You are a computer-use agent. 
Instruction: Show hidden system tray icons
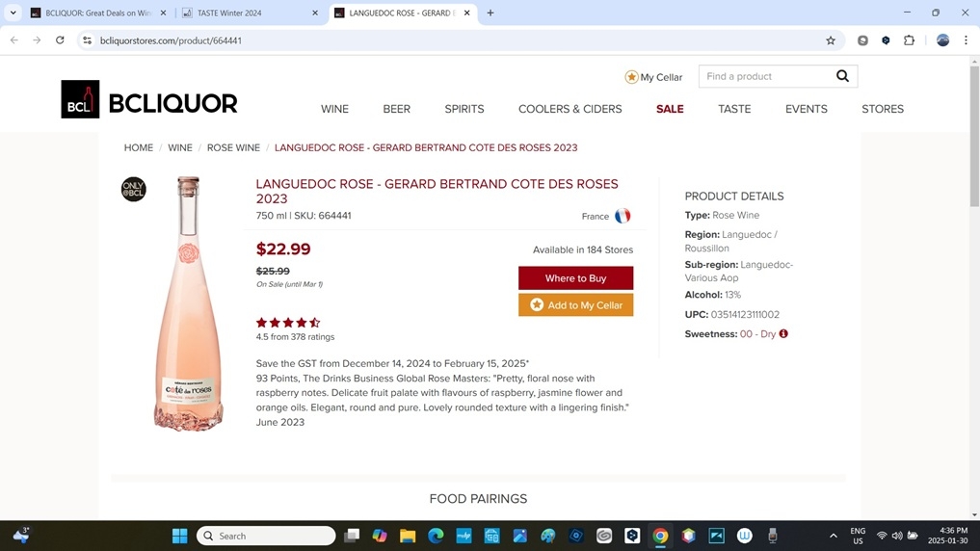pos(833,536)
